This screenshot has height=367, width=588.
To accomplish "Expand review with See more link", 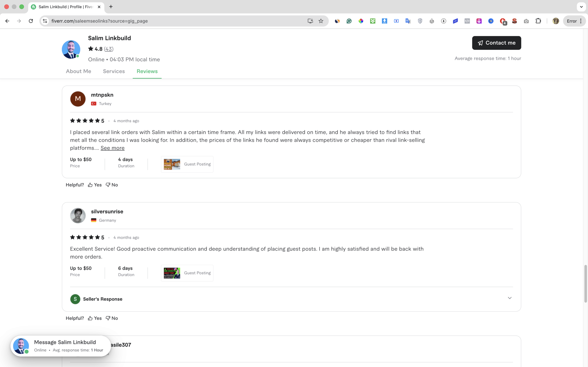I will pyautogui.click(x=113, y=148).
